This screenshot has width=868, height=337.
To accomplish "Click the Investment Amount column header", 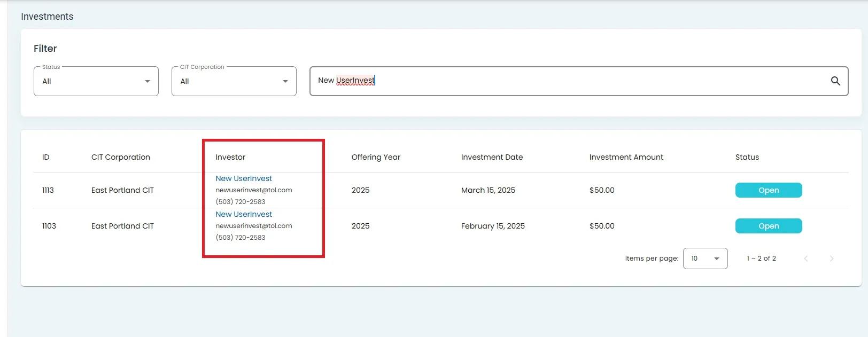I will point(626,157).
